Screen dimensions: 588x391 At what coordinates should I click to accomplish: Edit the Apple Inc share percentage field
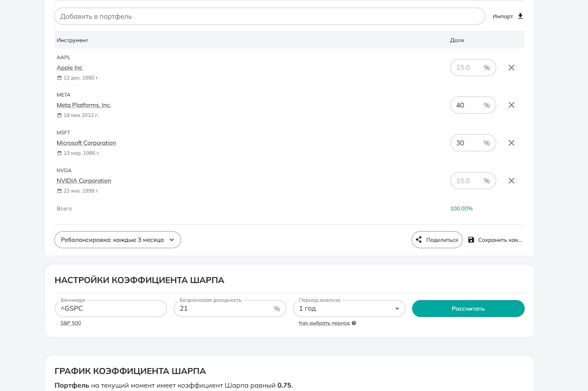coord(473,68)
